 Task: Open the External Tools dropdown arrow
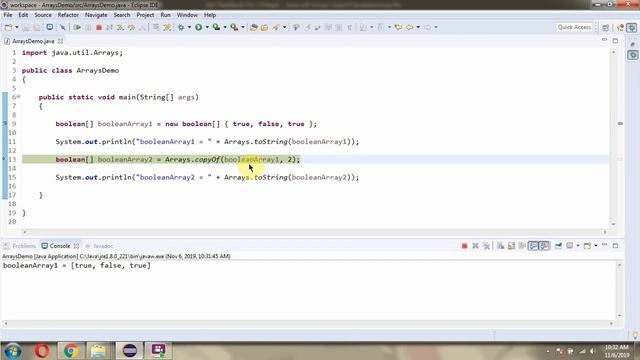[x=243, y=27]
